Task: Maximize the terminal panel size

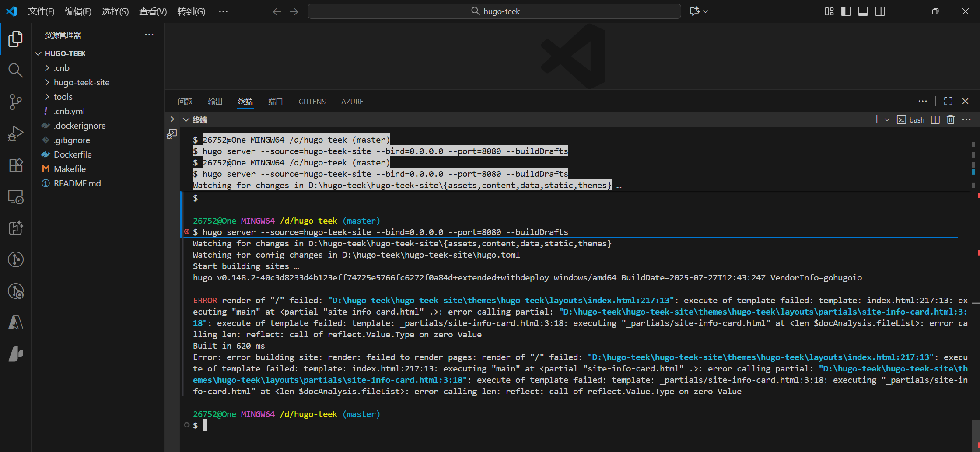Action: 948,102
